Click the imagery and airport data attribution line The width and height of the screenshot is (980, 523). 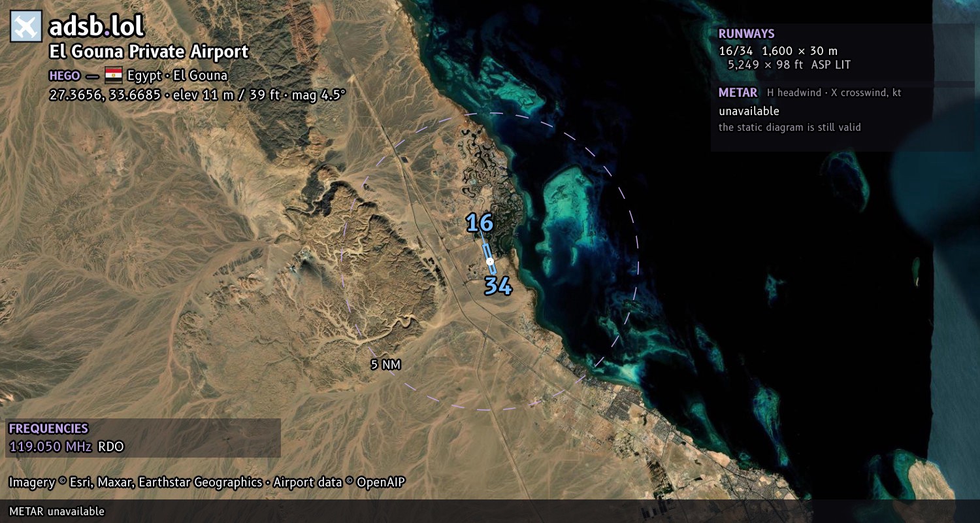point(207,482)
